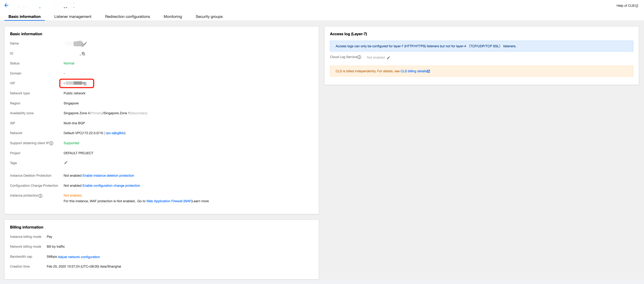Switch to Redirection configurations tab
644x284 pixels.
coord(127,16)
